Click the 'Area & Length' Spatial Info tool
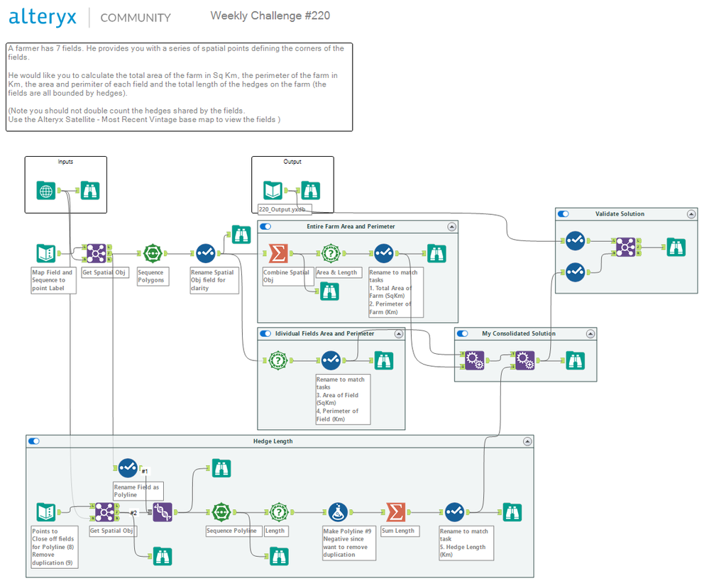 pyautogui.click(x=331, y=253)
